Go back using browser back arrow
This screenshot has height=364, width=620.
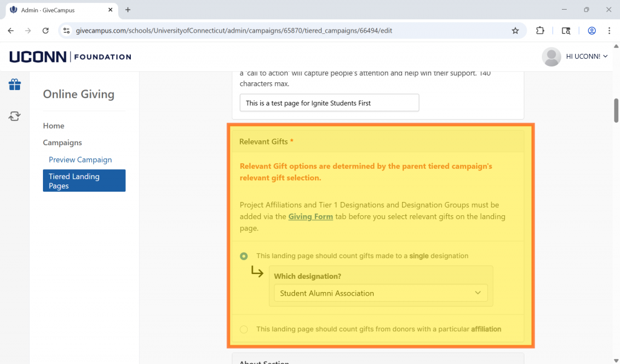[11, 31]
